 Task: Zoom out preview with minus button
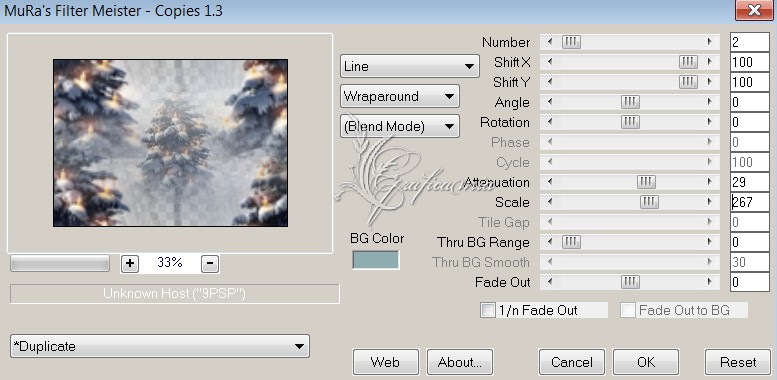pyautogui.click(x=210, y=263)
